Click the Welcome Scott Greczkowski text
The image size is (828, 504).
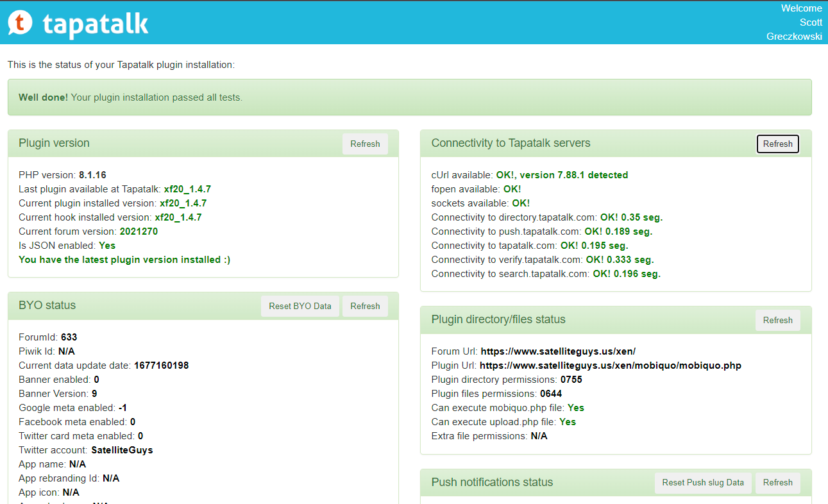794,22
